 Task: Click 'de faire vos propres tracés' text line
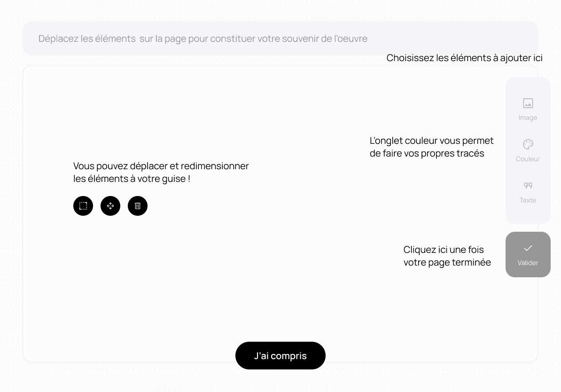(427, 153)
